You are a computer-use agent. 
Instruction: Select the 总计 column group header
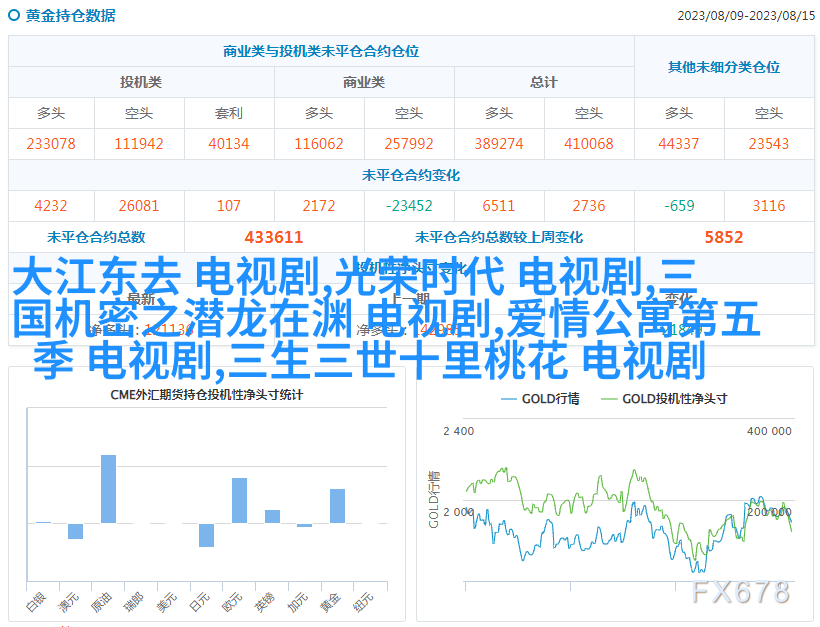coord(544,82)
